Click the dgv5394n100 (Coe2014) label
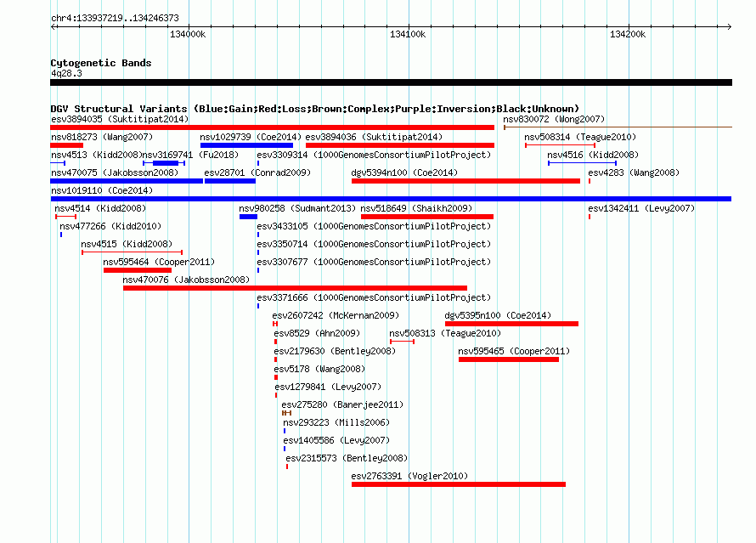Viewport: 756px width, 543px height. 404,173
